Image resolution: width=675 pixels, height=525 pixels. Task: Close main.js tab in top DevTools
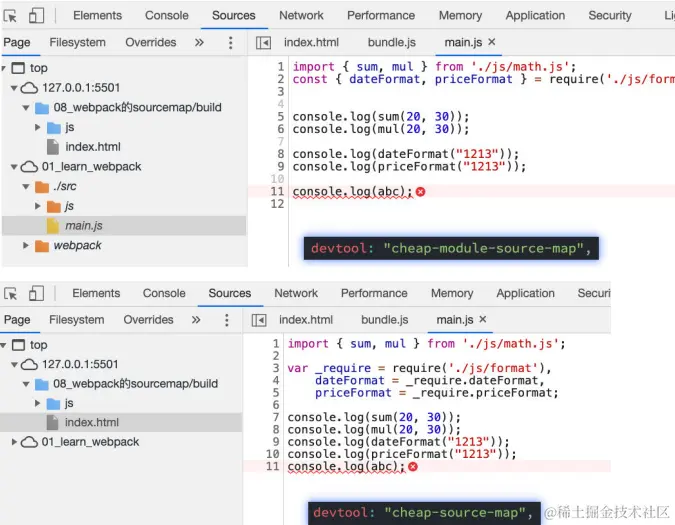[x=492, y=42]
